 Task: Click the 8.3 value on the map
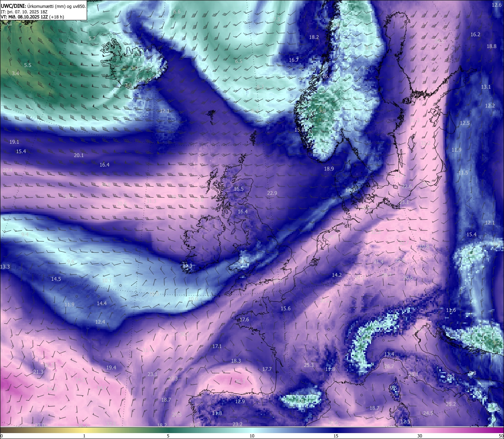(x=451, y=376)
